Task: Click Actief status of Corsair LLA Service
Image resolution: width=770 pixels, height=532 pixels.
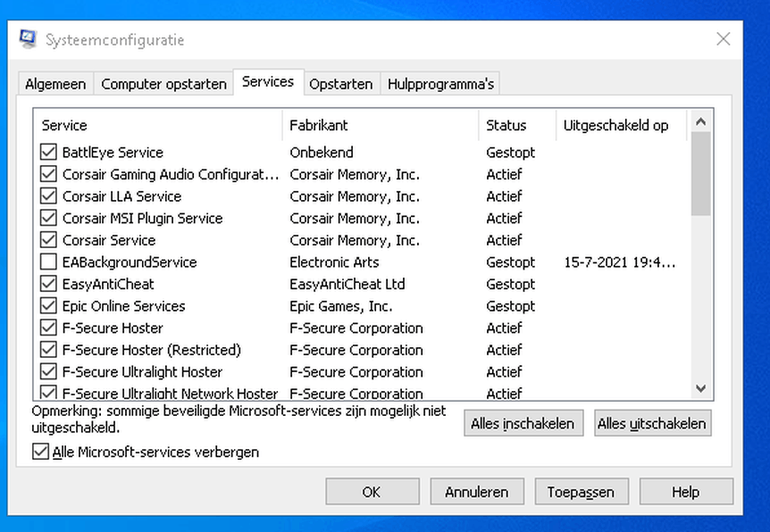Action: (505, 196)
